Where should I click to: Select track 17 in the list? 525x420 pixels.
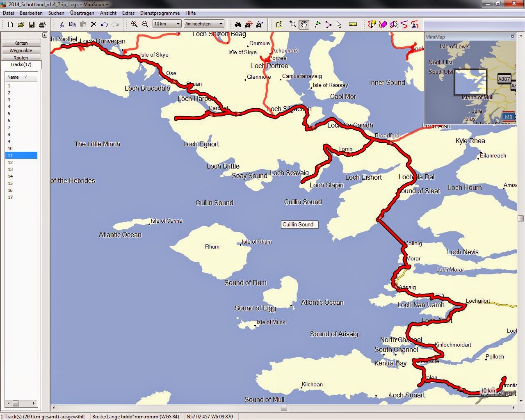(x=21, y=197)
